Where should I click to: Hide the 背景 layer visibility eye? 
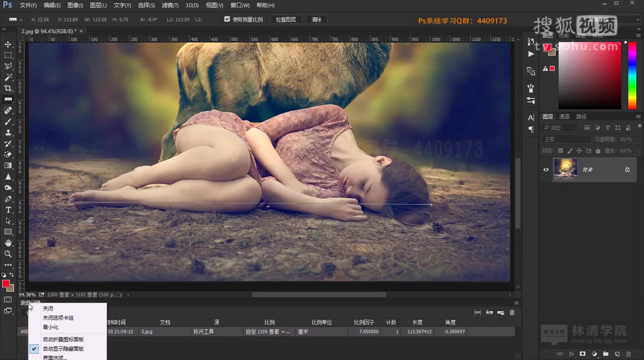[x=546, y=170]
